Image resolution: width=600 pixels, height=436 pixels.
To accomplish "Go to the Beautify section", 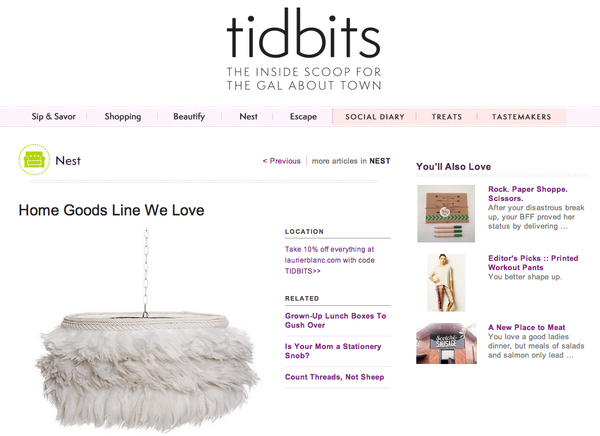I will [189, 116].
